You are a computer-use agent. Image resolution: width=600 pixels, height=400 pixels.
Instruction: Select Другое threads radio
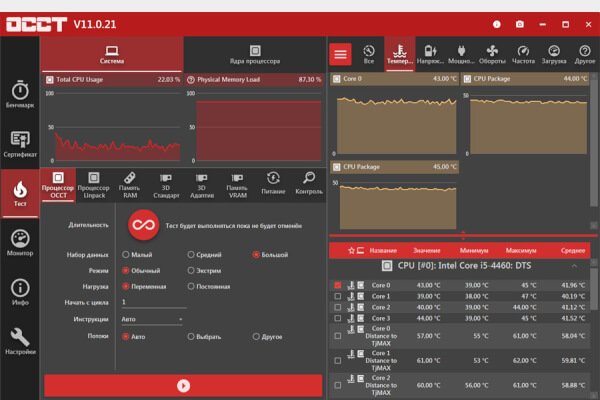click(256, 336)
